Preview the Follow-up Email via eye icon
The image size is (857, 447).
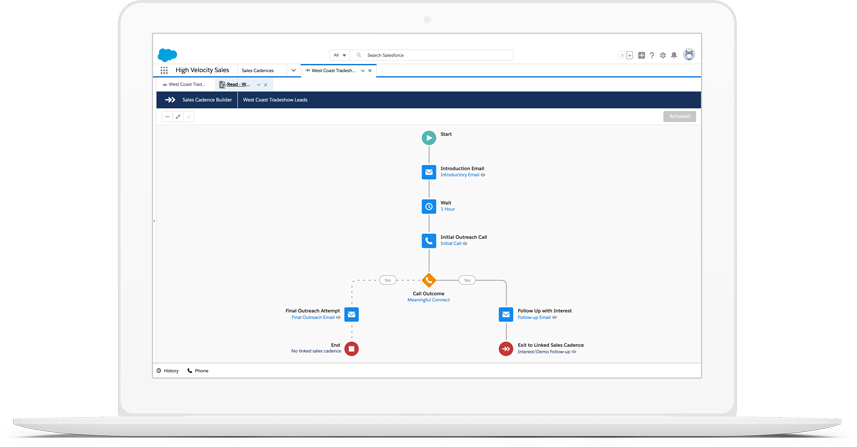tap(555, 317)
